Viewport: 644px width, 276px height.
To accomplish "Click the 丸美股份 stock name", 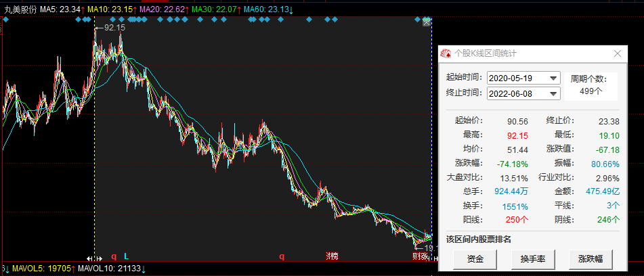I will coord(20,9).
